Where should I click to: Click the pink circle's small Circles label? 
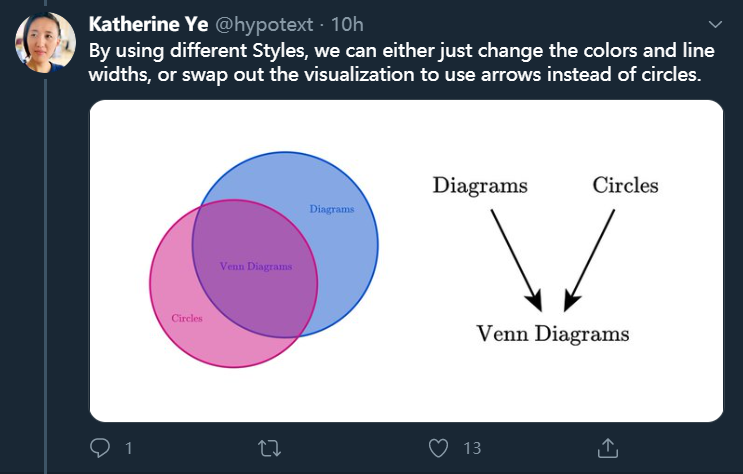(x=187, y=318)
